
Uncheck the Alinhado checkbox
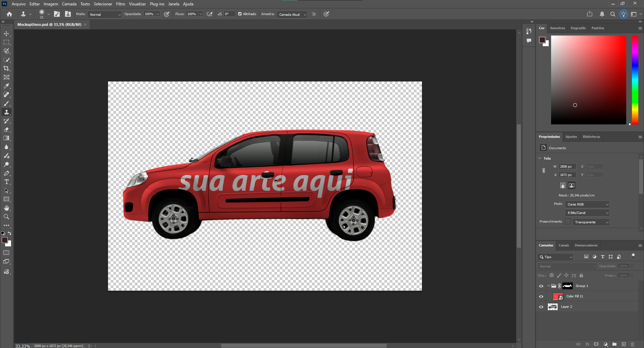point(240,14)
